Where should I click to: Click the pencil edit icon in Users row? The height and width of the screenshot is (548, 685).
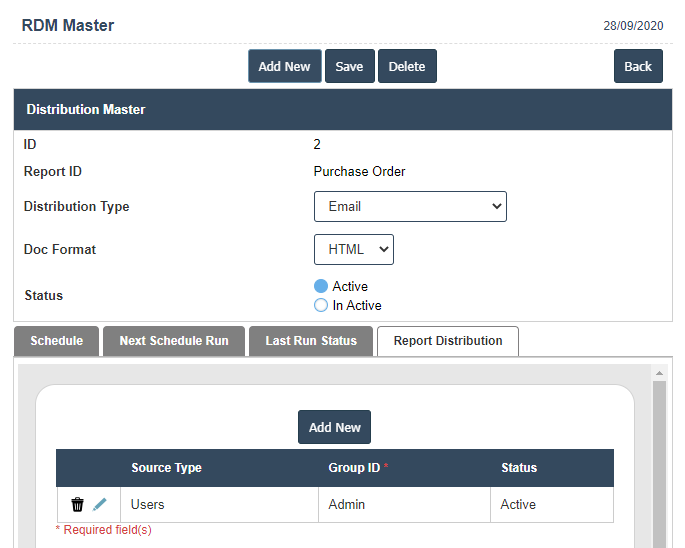click(x=99, y=505)
